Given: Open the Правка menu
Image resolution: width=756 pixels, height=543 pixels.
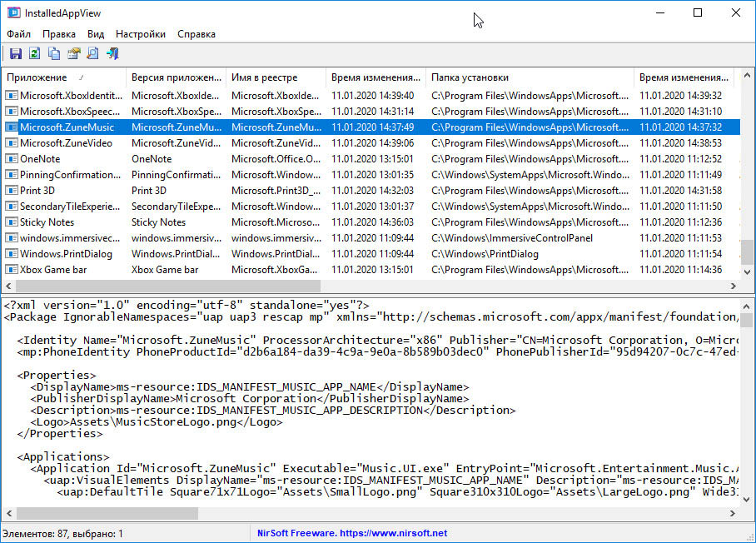Looking at the screenshot, I should tap(59, 34).
